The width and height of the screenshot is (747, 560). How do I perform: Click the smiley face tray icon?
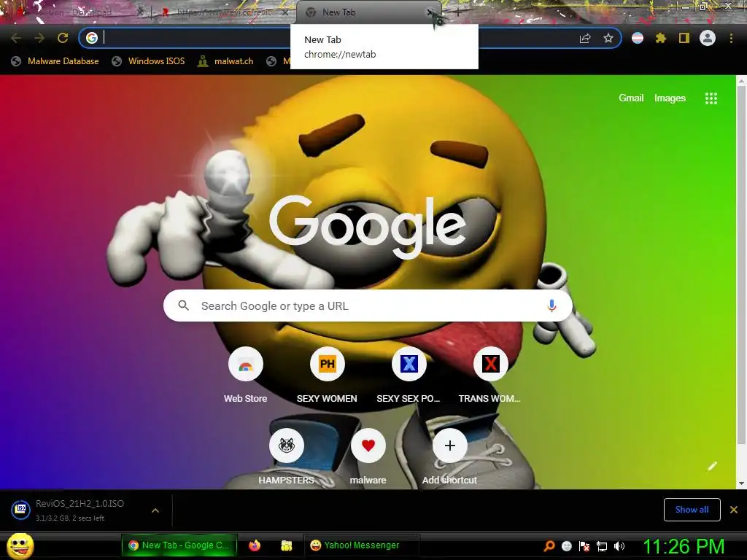pyautogui.click(x=566, y=546)
